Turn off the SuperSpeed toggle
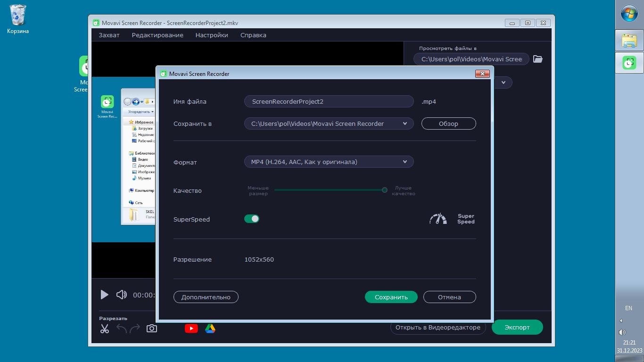Image resolution: width=644 pixels, height=362 pixels. click(252, 219)
